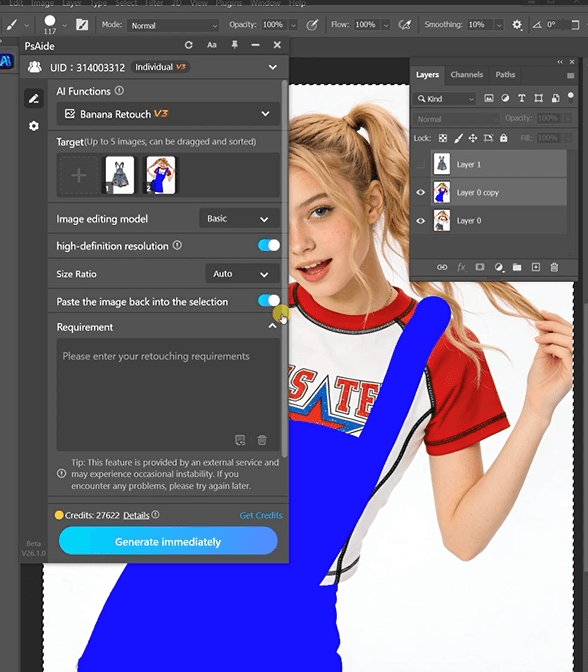Screen dimensions: 588x672
Task: Clear requirement text with trash icon
Action: point(262,440)
